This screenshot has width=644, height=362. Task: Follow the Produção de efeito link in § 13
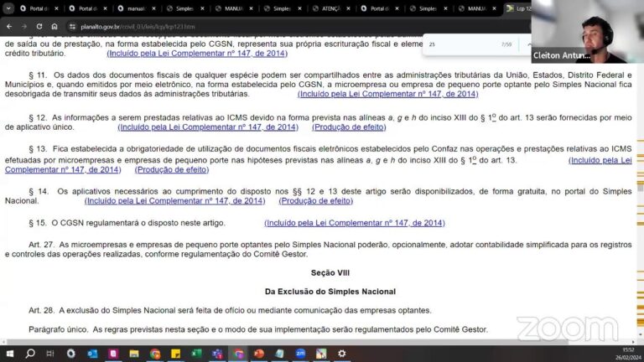point(172,169)
